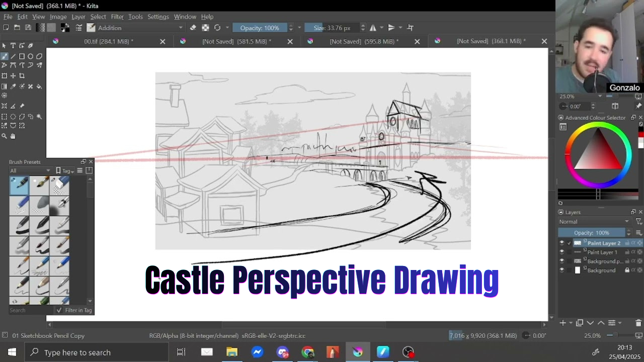This screenshot has width=644, height=362.
Task: Expand the Normal layer blend mode dropdown
Action: [594, 222]
